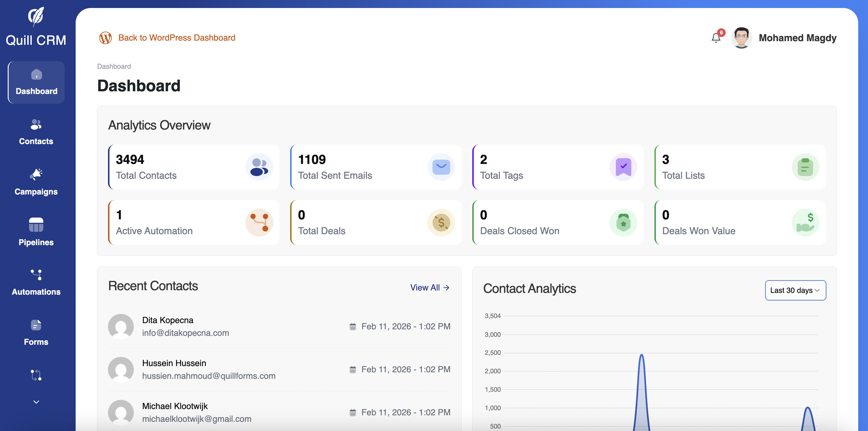The height and width of the screenshot is (431, 868).
Task: Click the notification badge showing 6
Action: (721, 33)
